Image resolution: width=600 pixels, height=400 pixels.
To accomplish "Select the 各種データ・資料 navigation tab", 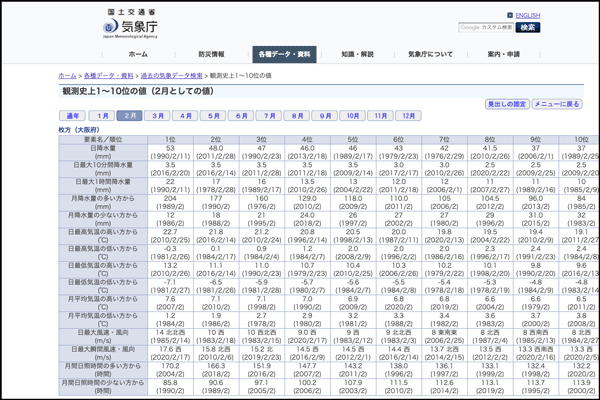I will 284,54.
